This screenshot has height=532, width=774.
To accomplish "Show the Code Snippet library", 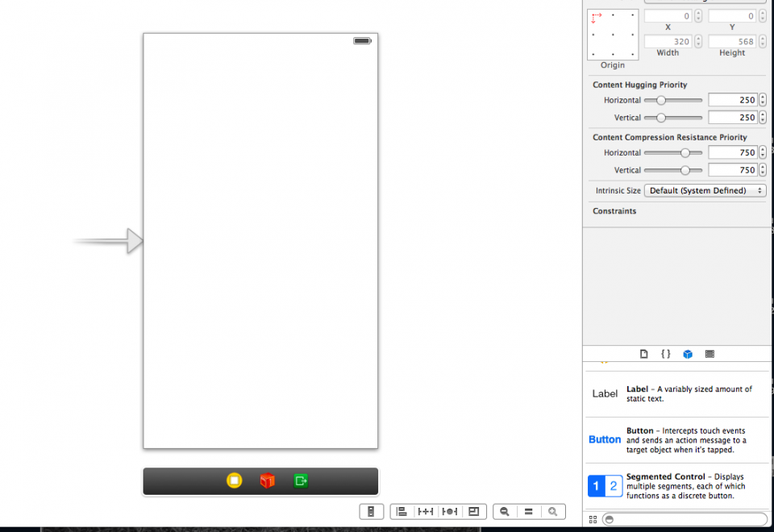I will 665,354.
